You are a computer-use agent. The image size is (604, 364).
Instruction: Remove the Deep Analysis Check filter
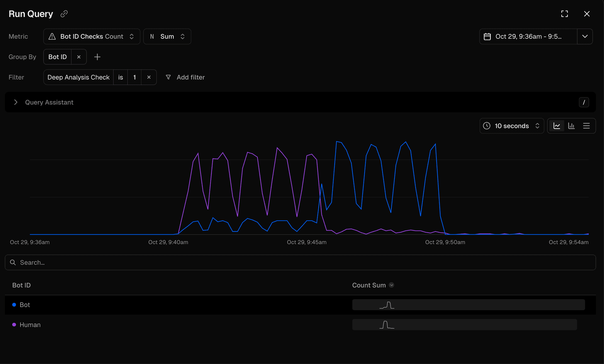pos(149,77)
